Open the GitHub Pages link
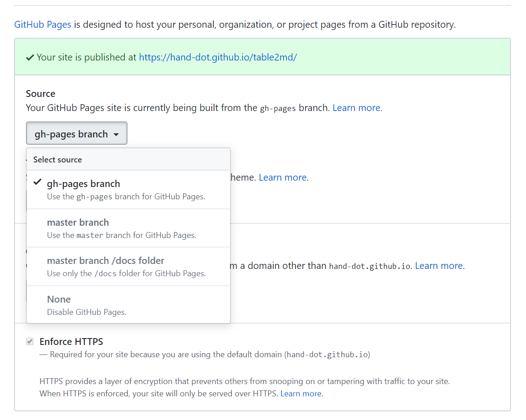This screenshot has width=526, height=420. click(x=43, y=25)
